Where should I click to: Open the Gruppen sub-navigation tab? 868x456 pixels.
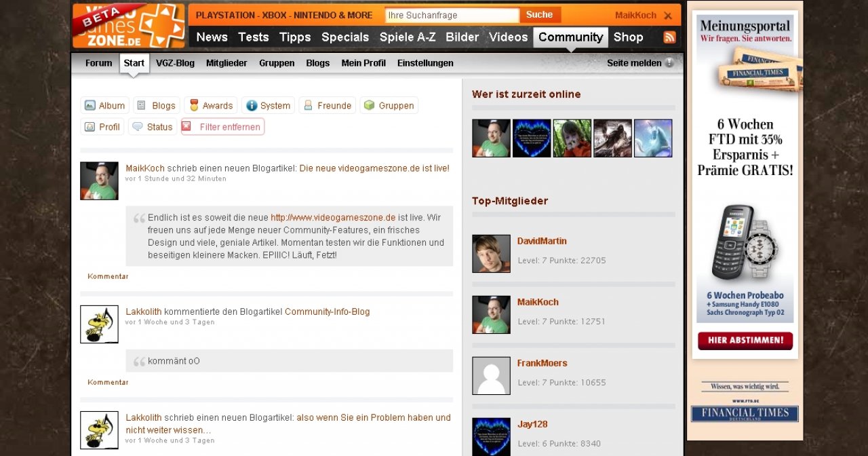click(x=277, y=63)
